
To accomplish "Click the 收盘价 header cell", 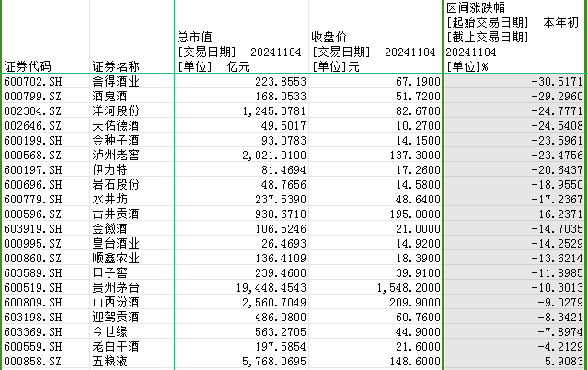I will pyautogui.click(x=375, y=37).
